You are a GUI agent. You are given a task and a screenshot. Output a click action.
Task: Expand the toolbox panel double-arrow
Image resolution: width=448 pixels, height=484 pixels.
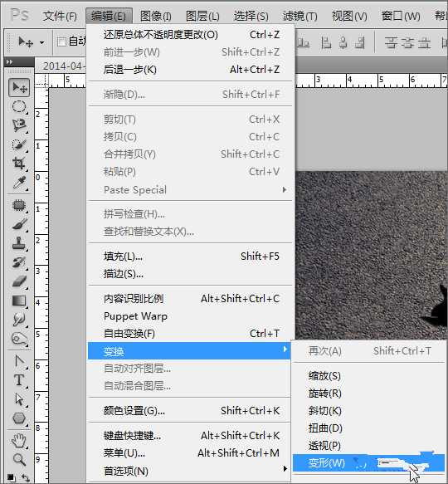(x=10, y=62)
